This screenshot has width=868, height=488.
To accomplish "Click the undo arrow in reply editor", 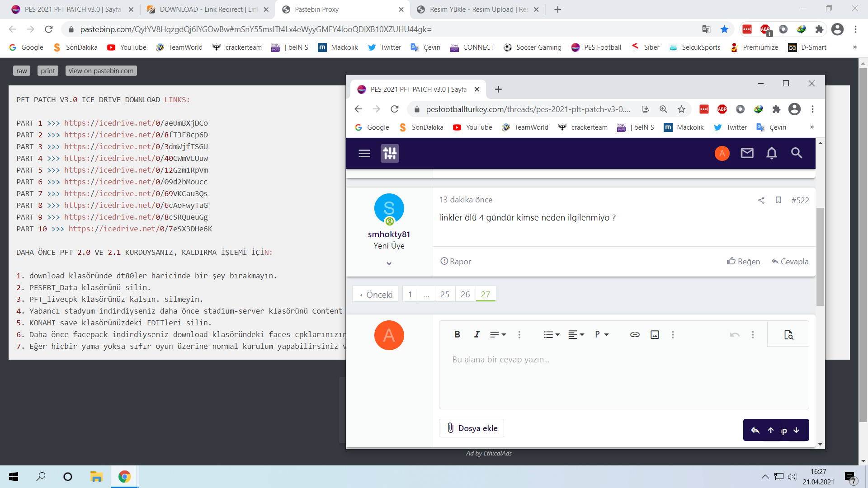I will (x=735, y=334).
